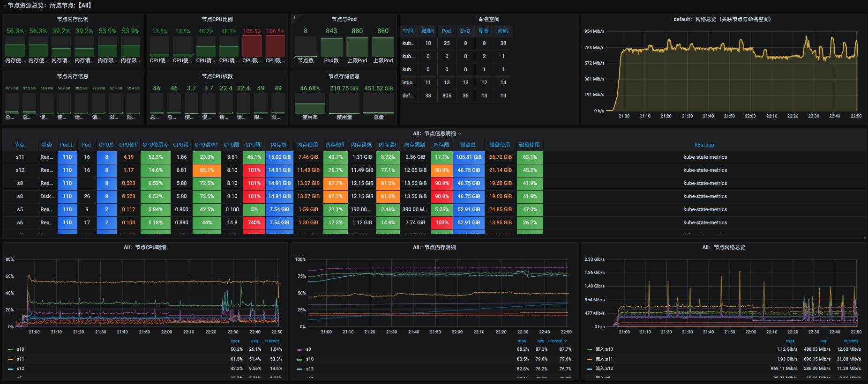Click the 46.68% 使用率 storage value
868x384 pixels.
click(310, 88)
